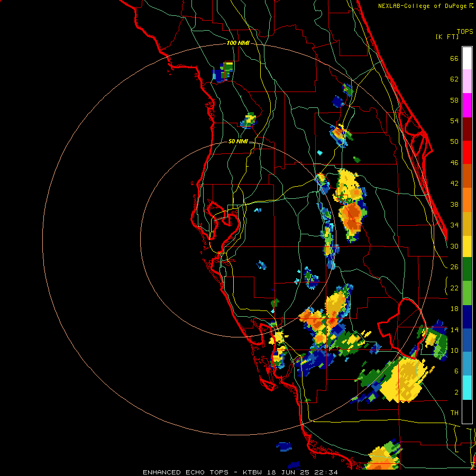The image size is (476, 476).
Task: Click the 54 legend value
Action: click(x=454, y=121)
